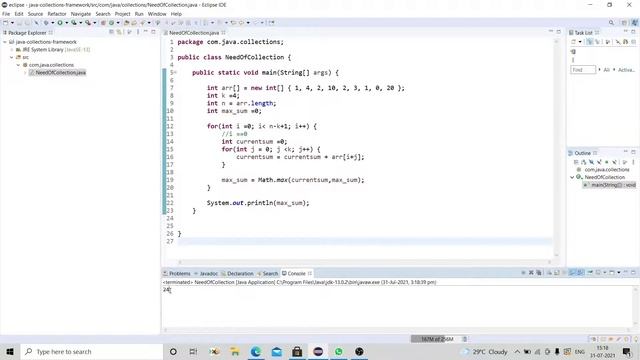Viewport: 640px width, 360px height.
Task: Click the Run Garbage Collector trash icon
Action: pyautogui.click(x=465, y=339)
